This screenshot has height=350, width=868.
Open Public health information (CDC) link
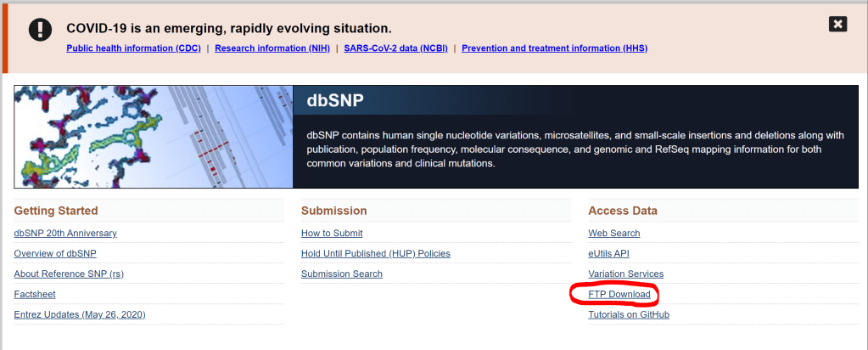(133, 48)
